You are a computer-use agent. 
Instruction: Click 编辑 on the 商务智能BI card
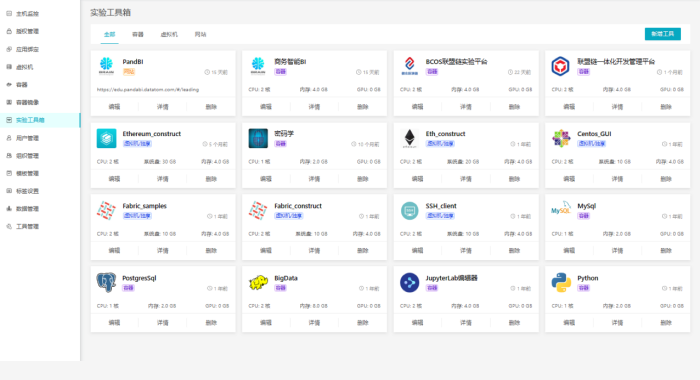point(266,107)
